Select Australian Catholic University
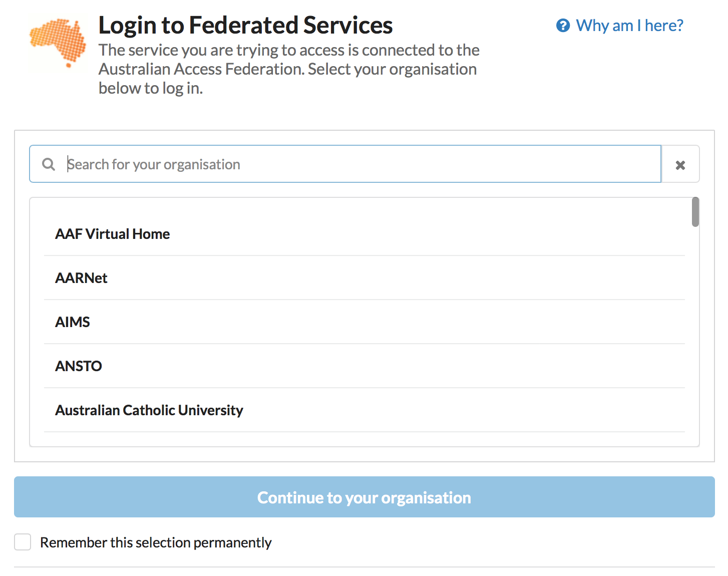 click(149, 410)
